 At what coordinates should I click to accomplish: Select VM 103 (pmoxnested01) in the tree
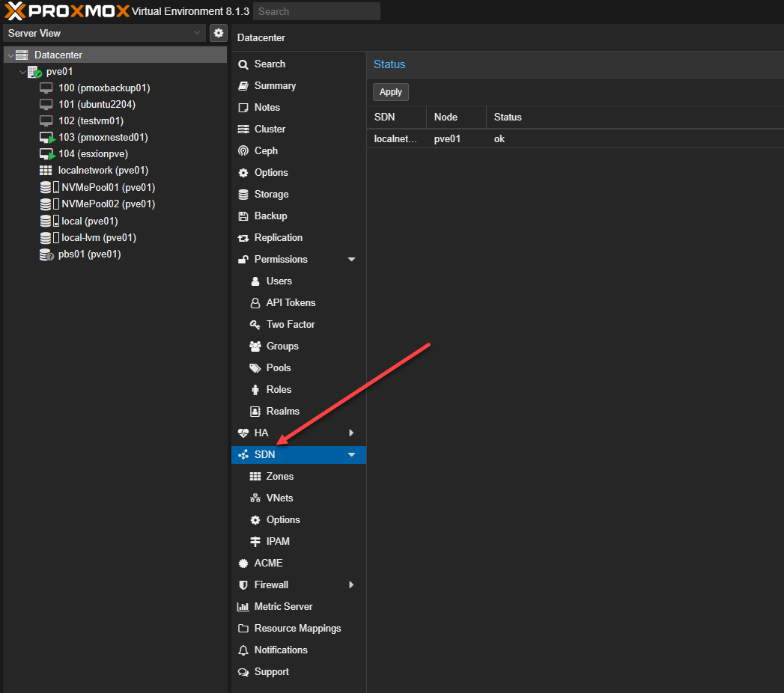[x=103, y=138]
